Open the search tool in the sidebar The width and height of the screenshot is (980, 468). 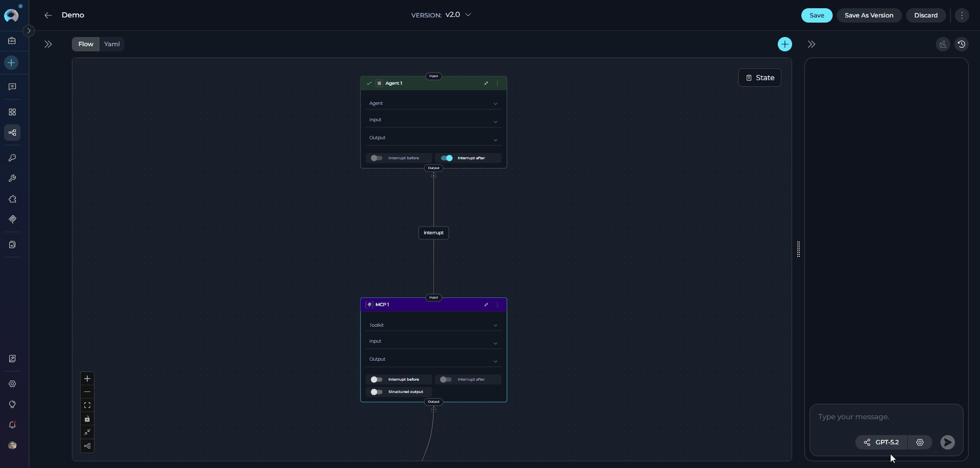pyautogui.click(x=12, y=158)
